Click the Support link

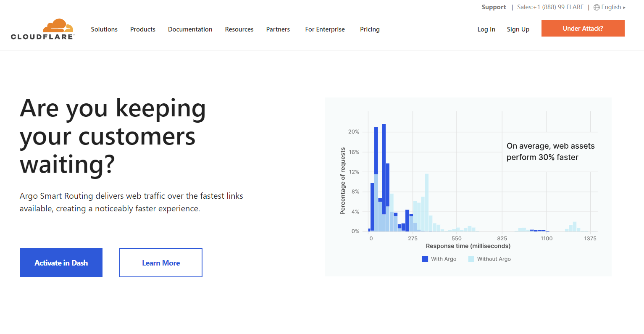coord(494,7)
